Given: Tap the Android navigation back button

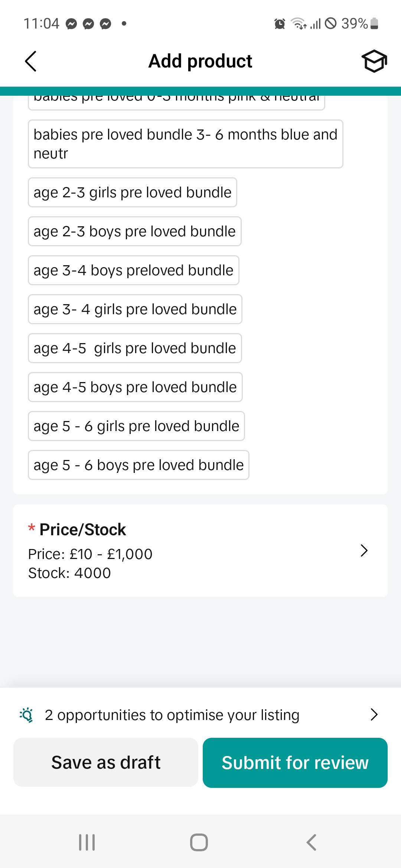Looking at the screenshot, I should (x=312, y=842).
